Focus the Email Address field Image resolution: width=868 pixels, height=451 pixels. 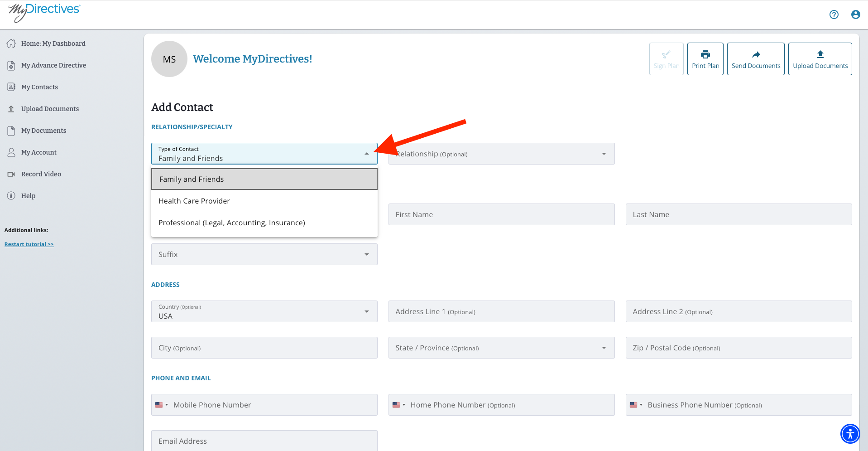click(264, 441)
